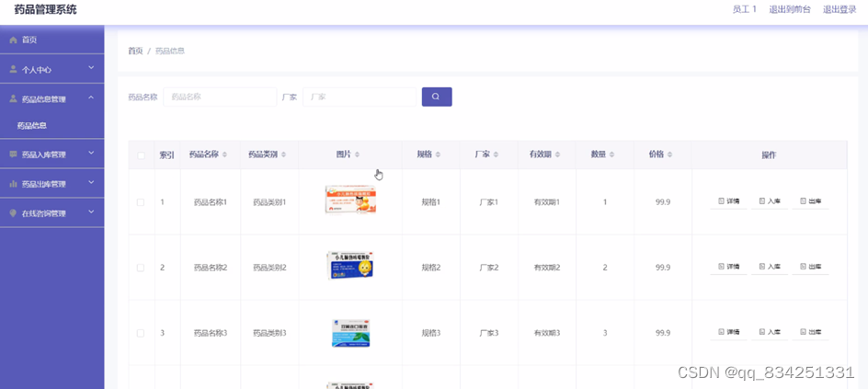
Task: Sort by 价格 column sort arrows
Action: tap(670, 154)
